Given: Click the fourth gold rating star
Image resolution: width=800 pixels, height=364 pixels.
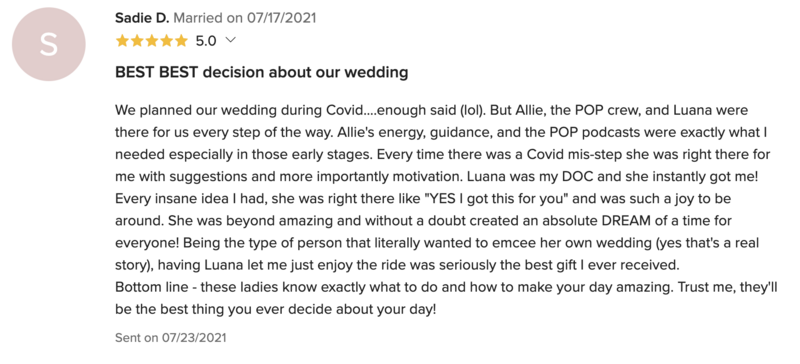Looking at the screenshot, I should tap(167, 41).
